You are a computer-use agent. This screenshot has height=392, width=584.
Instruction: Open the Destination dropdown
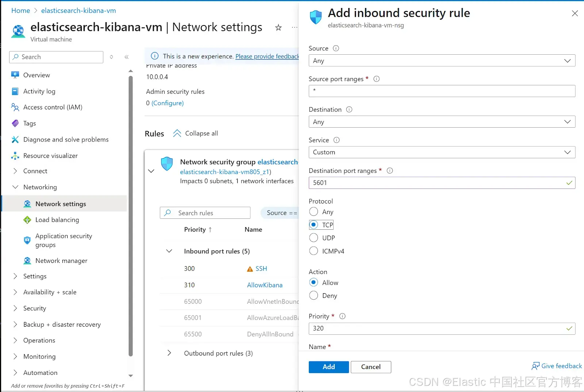(442, 122)
